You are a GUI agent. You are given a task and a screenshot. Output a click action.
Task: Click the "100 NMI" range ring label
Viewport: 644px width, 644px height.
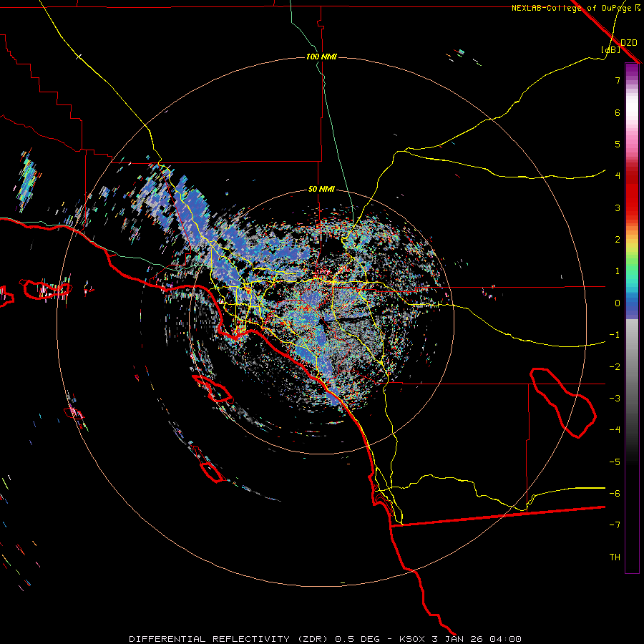coord(321,57)
